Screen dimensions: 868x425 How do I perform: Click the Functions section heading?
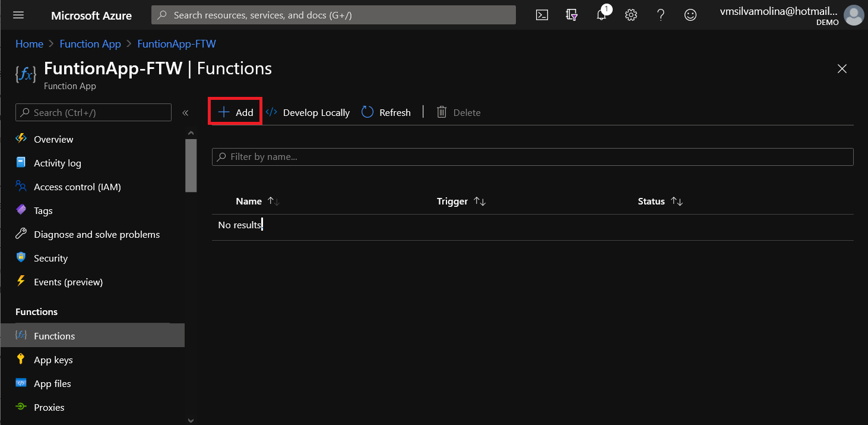click(x=36, y=311)
